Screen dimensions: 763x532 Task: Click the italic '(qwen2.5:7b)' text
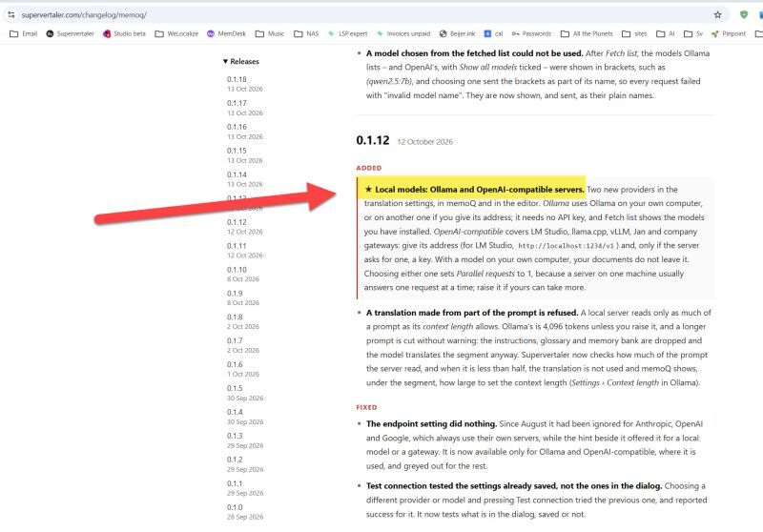point(389,81)
